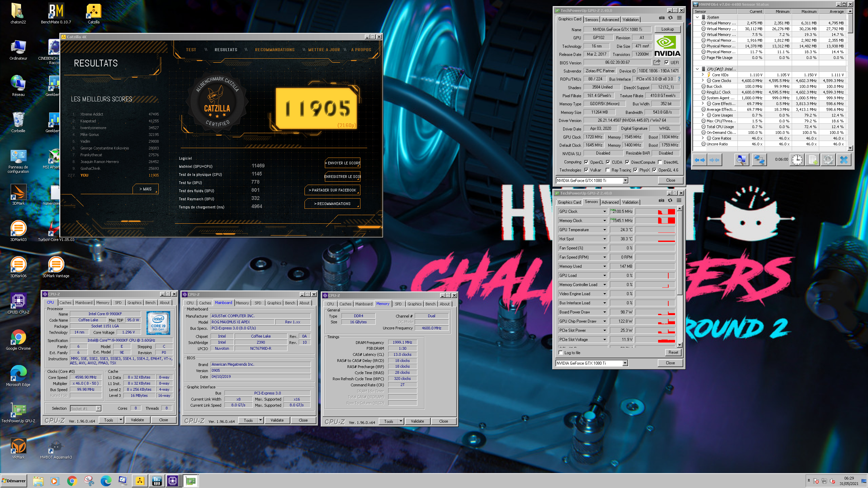The width and height of the screenshot is (868, 488).
Task: Click GPU-Z Sensors vertical scrollbar
Action: (679, 277)
